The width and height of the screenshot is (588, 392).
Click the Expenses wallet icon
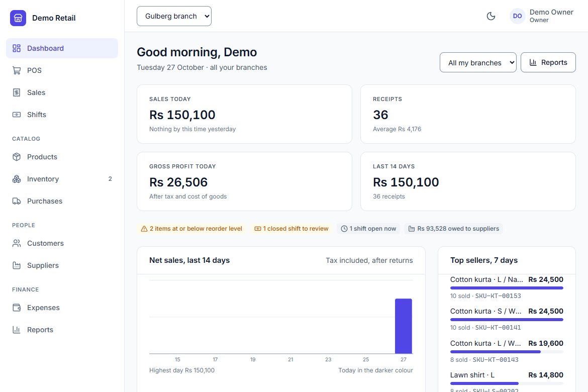(x=17, y=308)
